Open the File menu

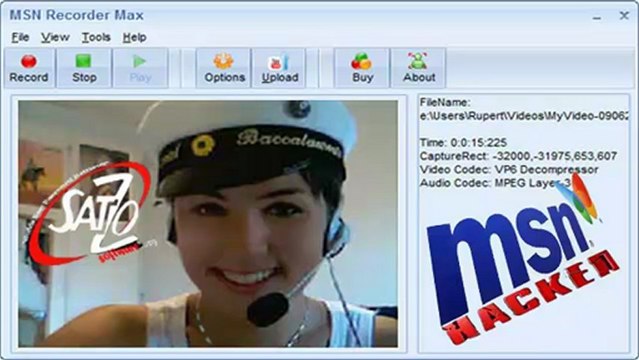click(20, 38)
